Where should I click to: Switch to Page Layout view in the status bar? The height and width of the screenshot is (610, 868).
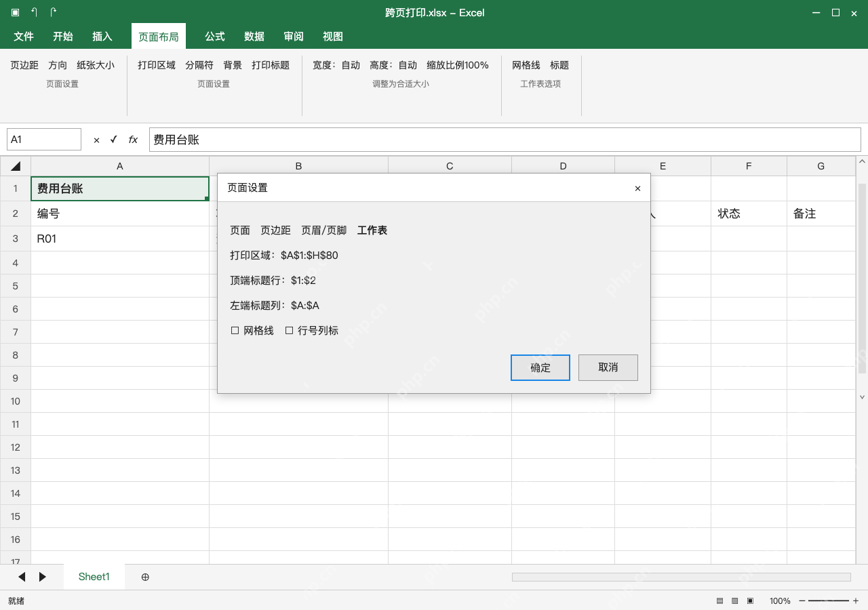(x=734, y=601)
